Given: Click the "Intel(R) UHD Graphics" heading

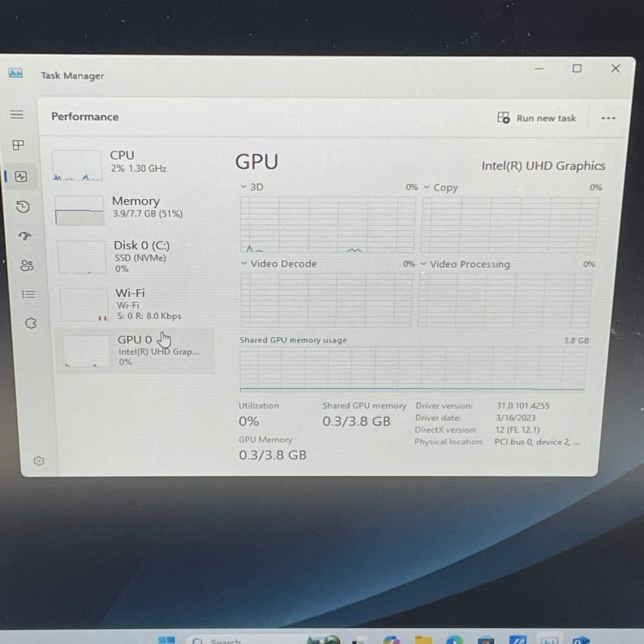Looking at the screenshot, I should tap(543, 166).
